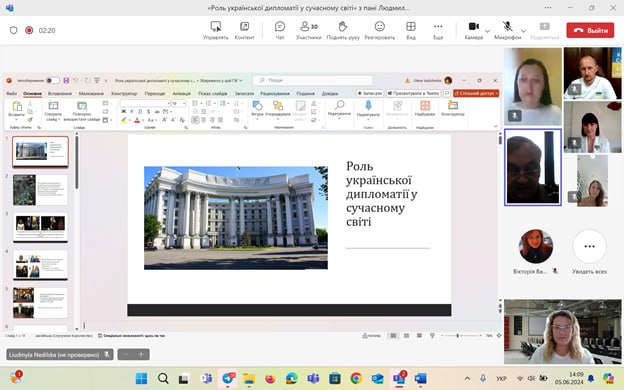Change meeting view layout

coord(411,30)
